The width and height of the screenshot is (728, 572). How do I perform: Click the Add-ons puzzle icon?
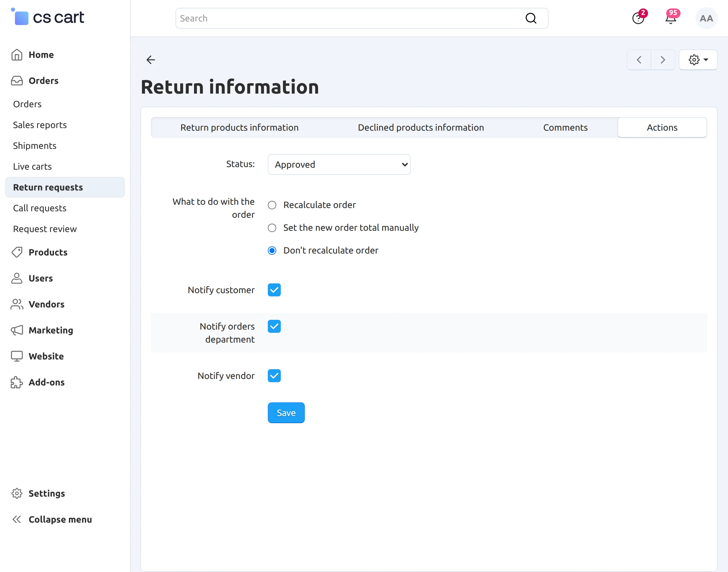tap(17, 382)
